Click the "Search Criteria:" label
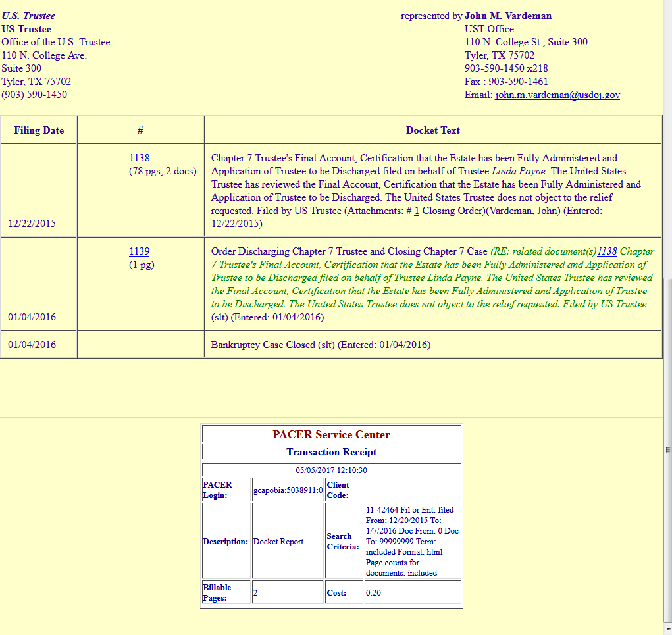Viewport: 672px width, 635px height. pos(343,542)
